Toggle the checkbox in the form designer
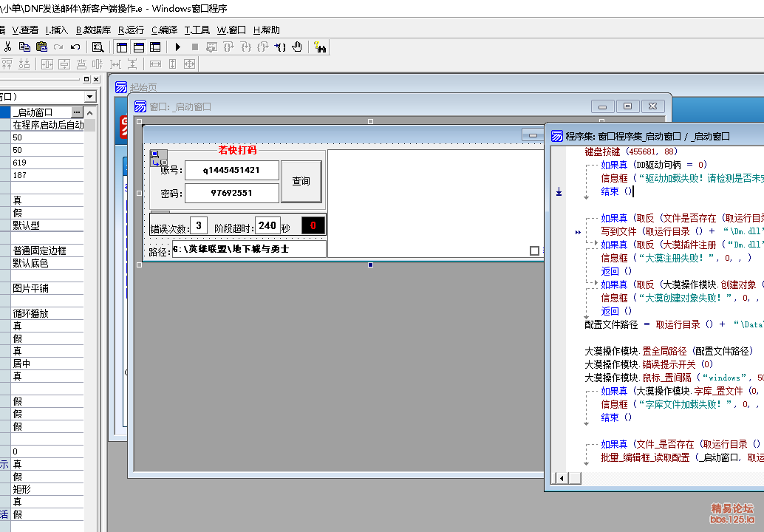 (534, 250)
